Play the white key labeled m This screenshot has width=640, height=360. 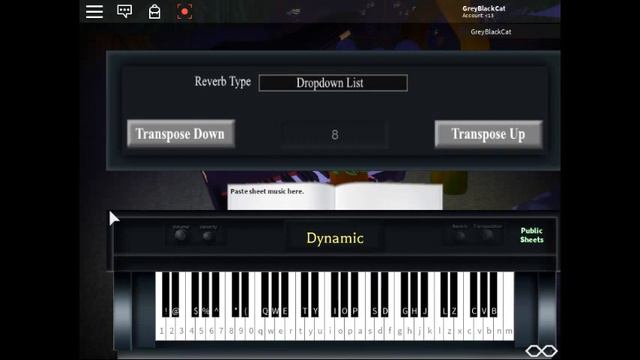pyautogui.click(x=509, y=330)
